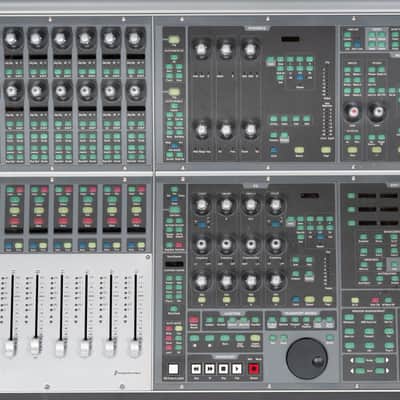Arm the red Record transport button

pyautogui.click(x=254, y=369)
